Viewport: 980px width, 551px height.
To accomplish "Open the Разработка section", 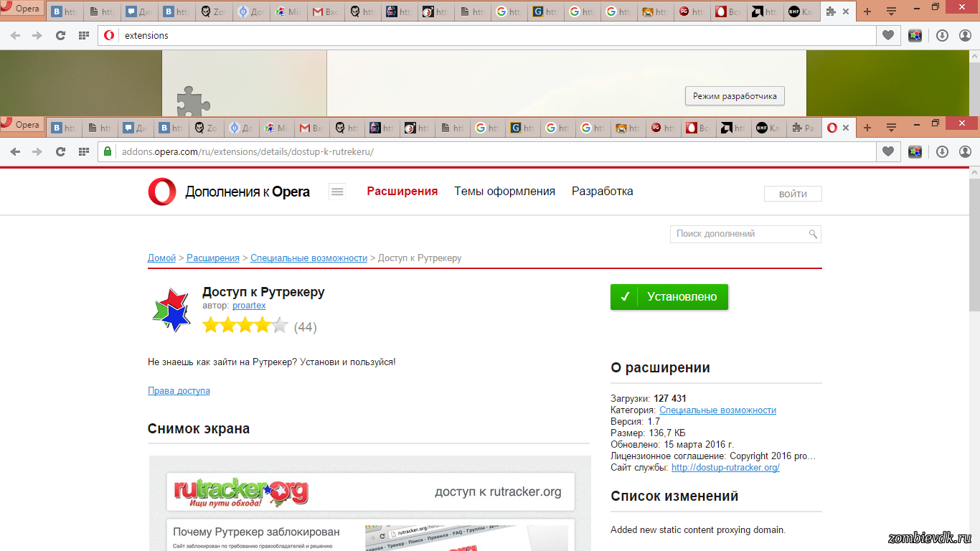I will pos(602,191).
